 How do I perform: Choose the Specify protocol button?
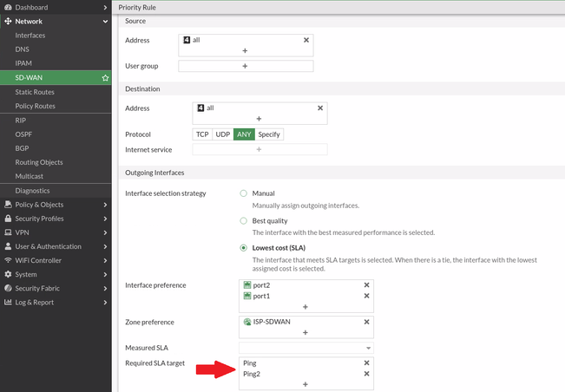click(269, 134)
